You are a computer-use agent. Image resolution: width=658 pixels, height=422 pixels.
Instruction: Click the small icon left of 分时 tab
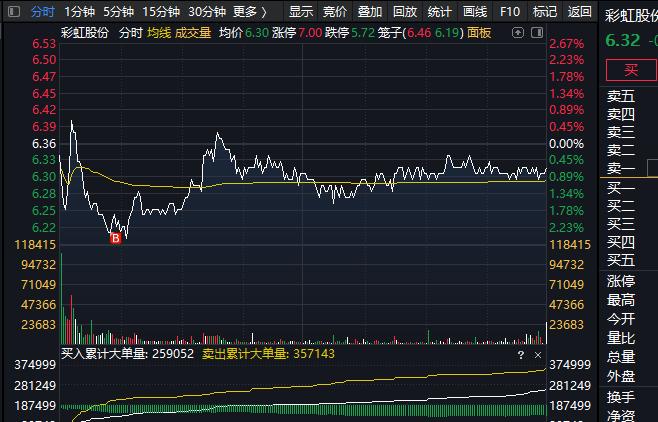[14, 12]
